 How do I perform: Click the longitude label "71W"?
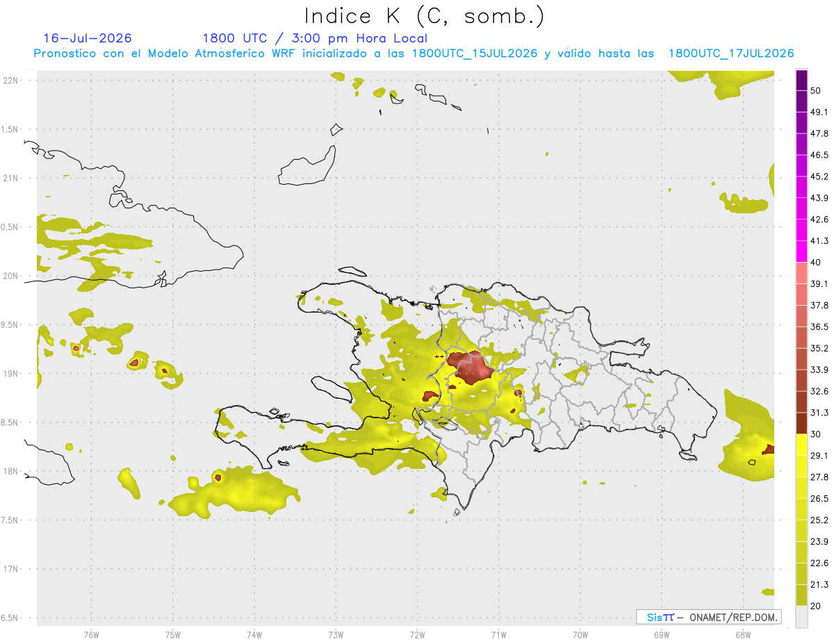point(498,634)
